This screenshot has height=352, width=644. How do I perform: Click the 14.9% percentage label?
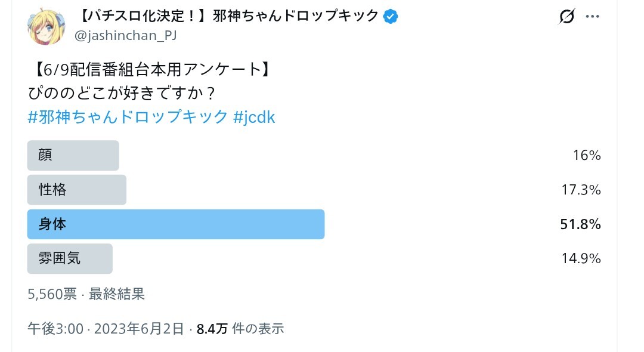click(581, 259)
